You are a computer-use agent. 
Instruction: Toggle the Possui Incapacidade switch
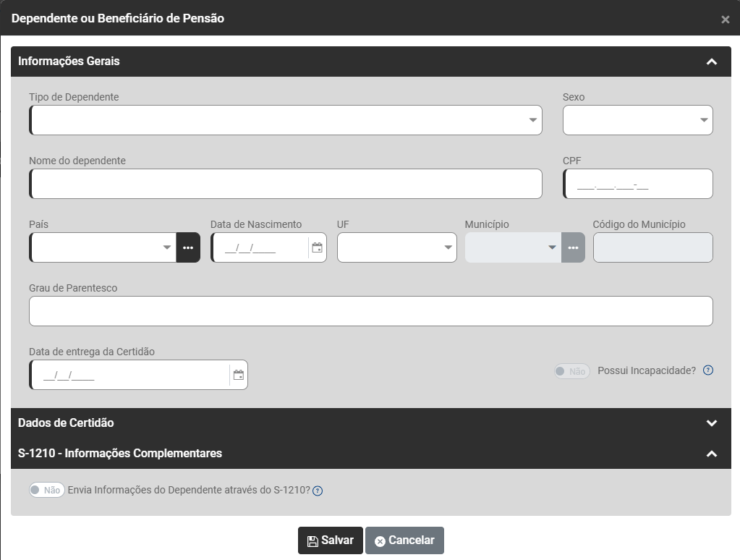[571, 371]
